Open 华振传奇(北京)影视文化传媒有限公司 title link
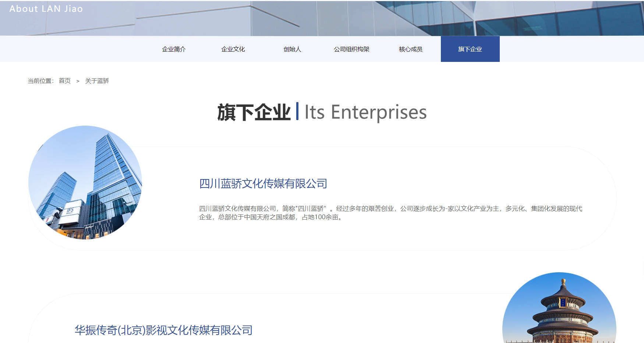Image resolution: width=644 pixels, height=343 pixels. point(164,330)
